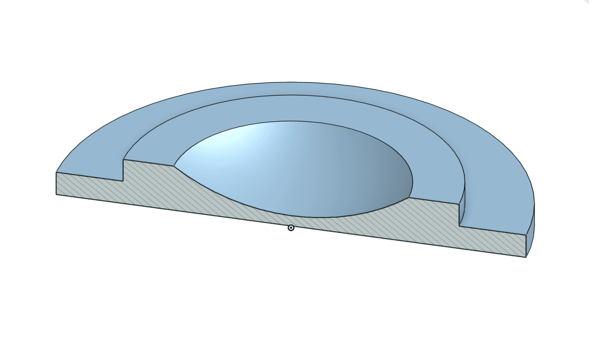This screenshot has height=364, width=595.
Task: Pick the vertical step wall beside the raised ring
Action: 462,205
